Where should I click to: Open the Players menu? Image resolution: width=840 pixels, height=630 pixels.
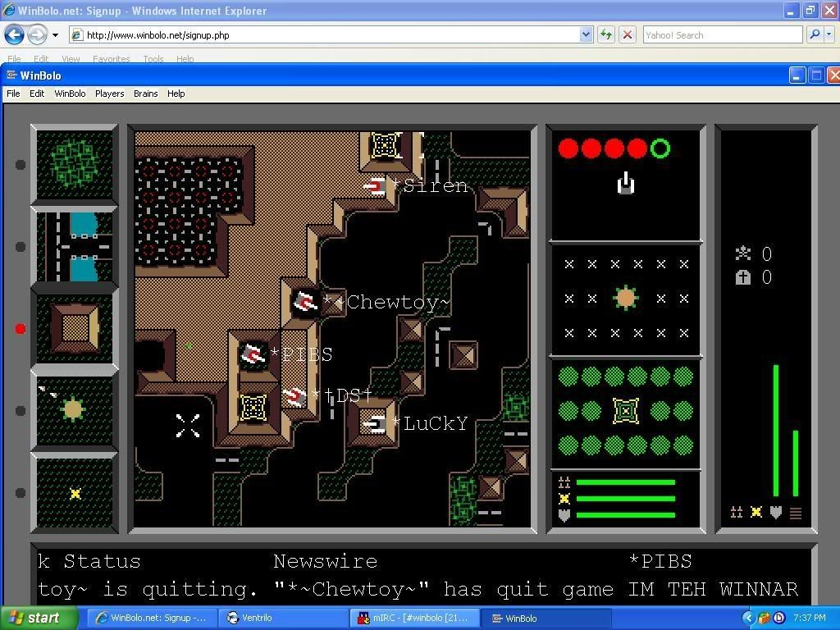point(109,94)
